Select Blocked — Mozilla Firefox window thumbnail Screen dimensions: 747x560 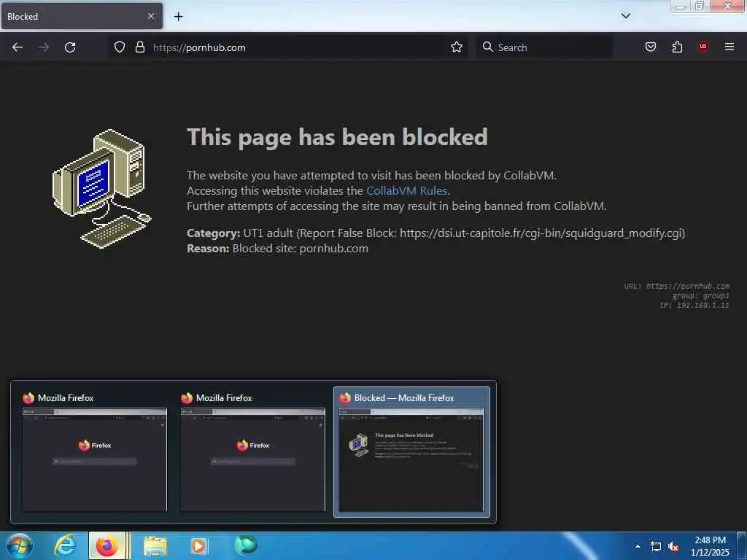[x=411, y=452]
